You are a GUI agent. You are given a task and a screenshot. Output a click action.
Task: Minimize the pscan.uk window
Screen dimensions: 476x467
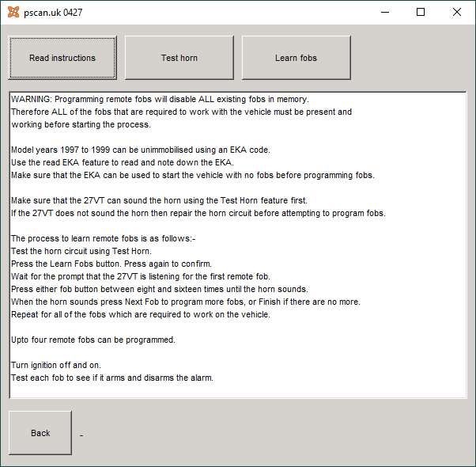tap(385, 12)
